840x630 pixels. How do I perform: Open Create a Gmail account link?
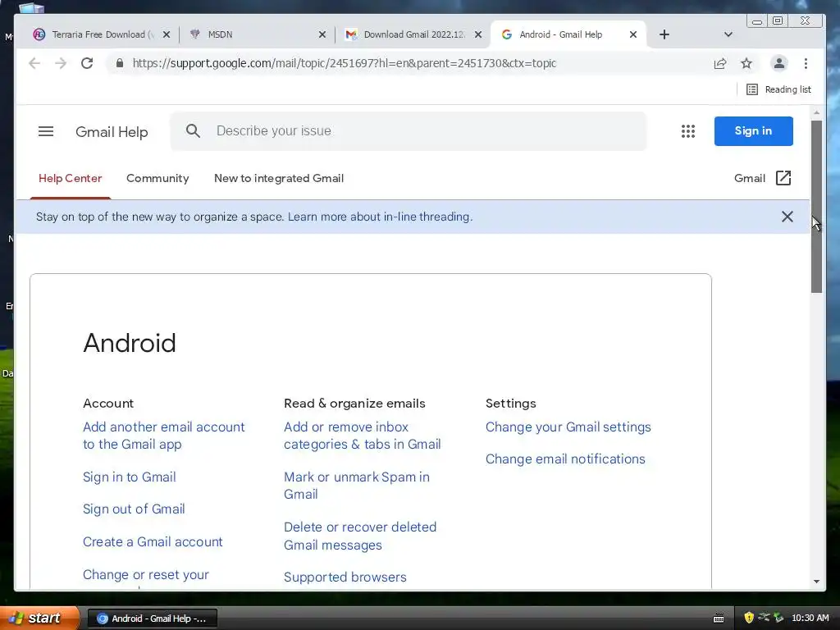153,541
